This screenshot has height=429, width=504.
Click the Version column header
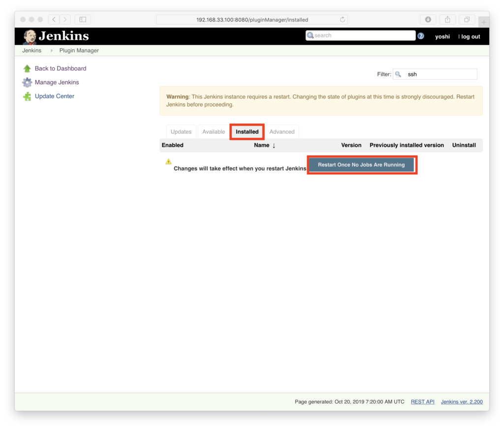click(x=351, y=145)
